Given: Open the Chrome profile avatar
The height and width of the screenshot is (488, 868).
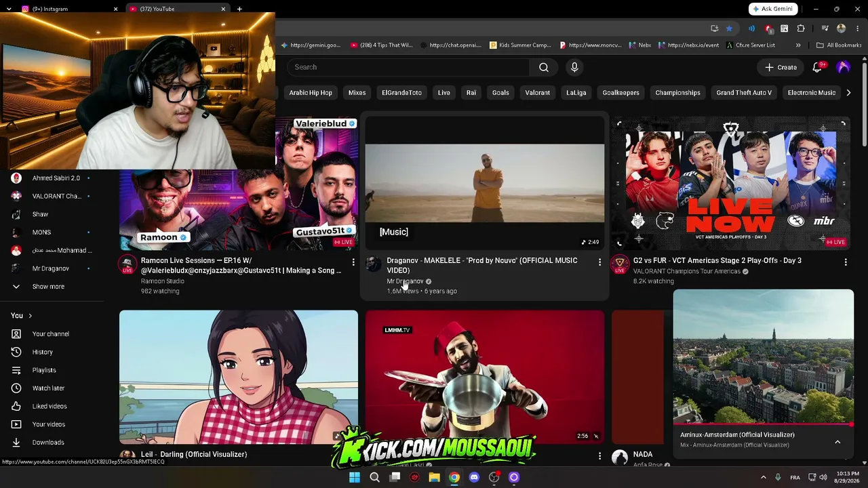Looking at the screenshot, I should (x=842, y=28).
